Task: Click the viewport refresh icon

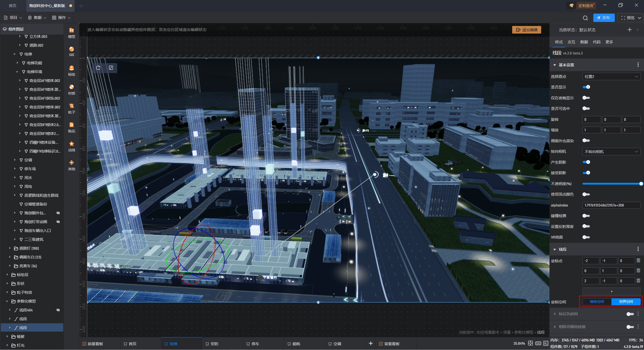Action: point(98,68)
